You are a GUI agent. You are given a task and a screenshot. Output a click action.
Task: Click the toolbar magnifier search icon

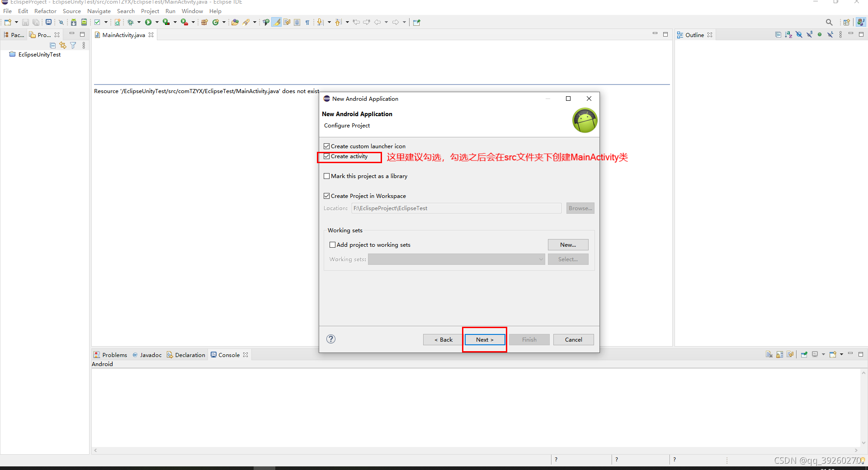tap(829, 22)
